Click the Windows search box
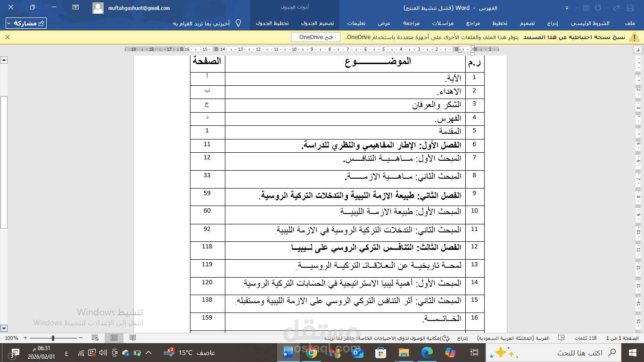Image resolution: width=644 pixels, height=362 pixels. [x=553, y=353]
